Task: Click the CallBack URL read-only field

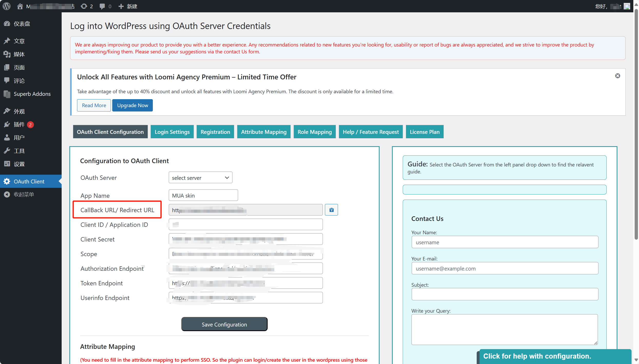Action: [x=246, y=210]
